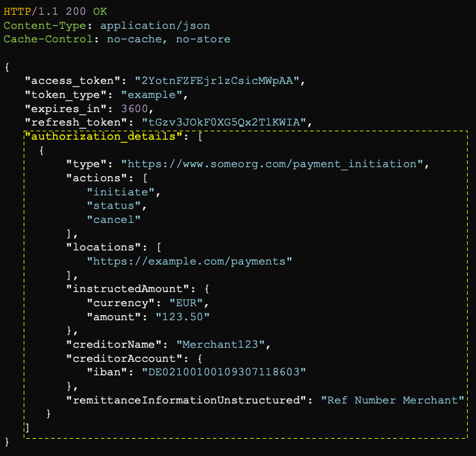The height and width of the screenshot is (456, 476).
Task: Click the "creditorName" key
Action: pyautogui.click(x=114, y=345)
